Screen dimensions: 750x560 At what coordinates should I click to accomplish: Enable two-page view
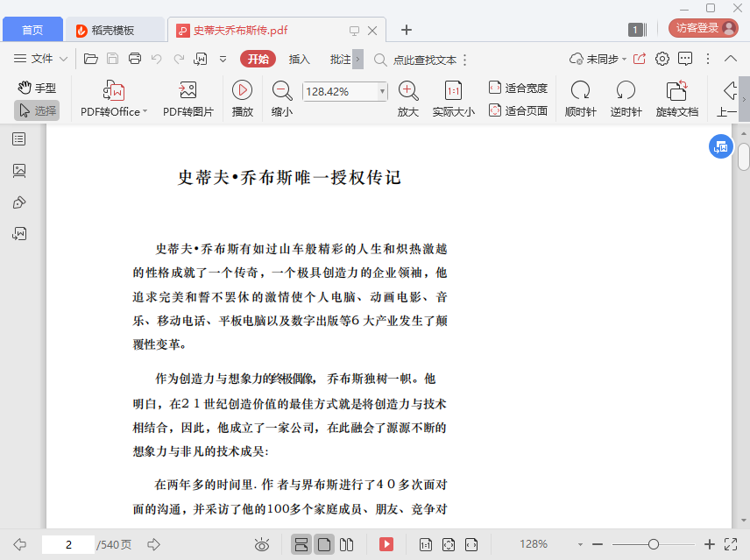coord(346,544)
